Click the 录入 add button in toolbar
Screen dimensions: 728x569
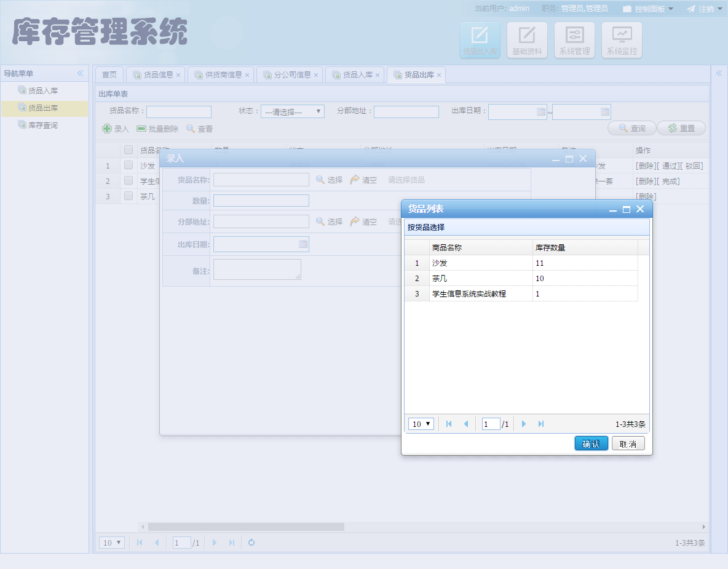(116, 129)
